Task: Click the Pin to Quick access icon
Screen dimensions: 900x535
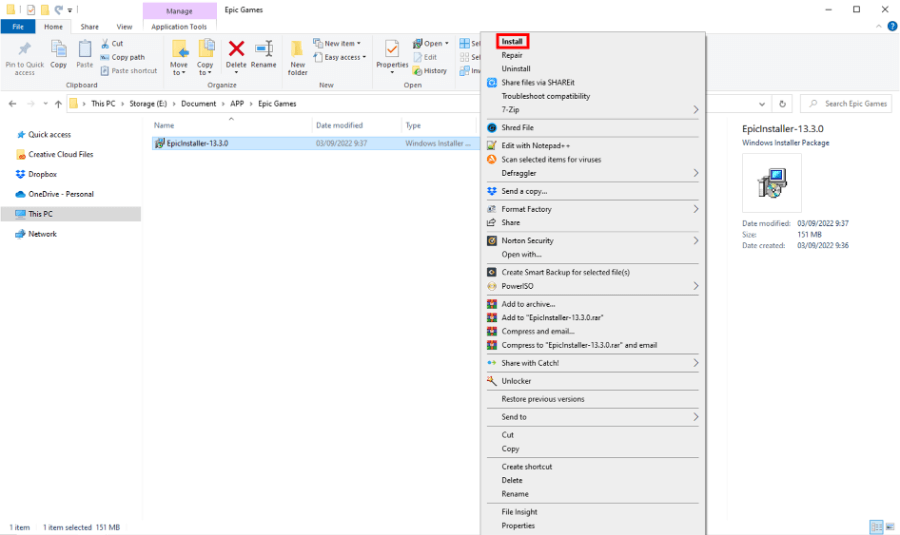Action: tap(24, 49)
